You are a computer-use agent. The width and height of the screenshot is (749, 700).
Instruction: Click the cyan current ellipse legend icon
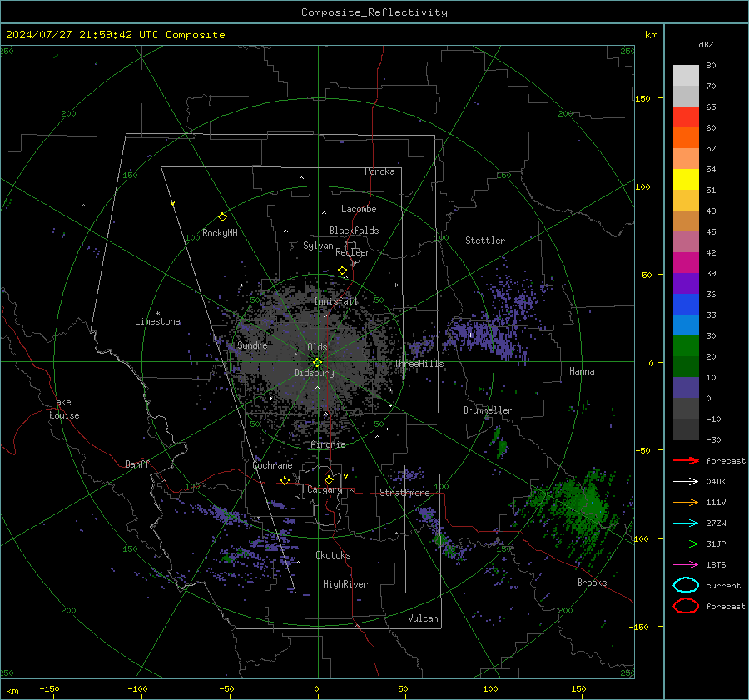[686, 585]
